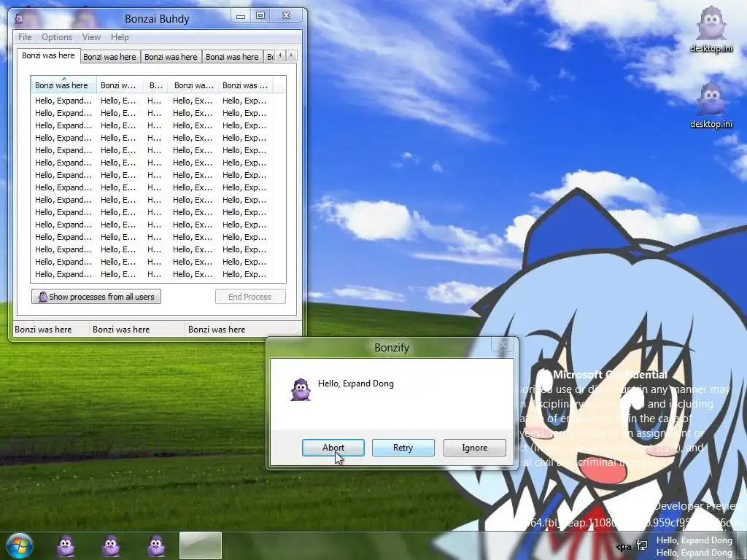The image size is (747, 560).
Task: Click the End Process button
Action: point(250,297)
